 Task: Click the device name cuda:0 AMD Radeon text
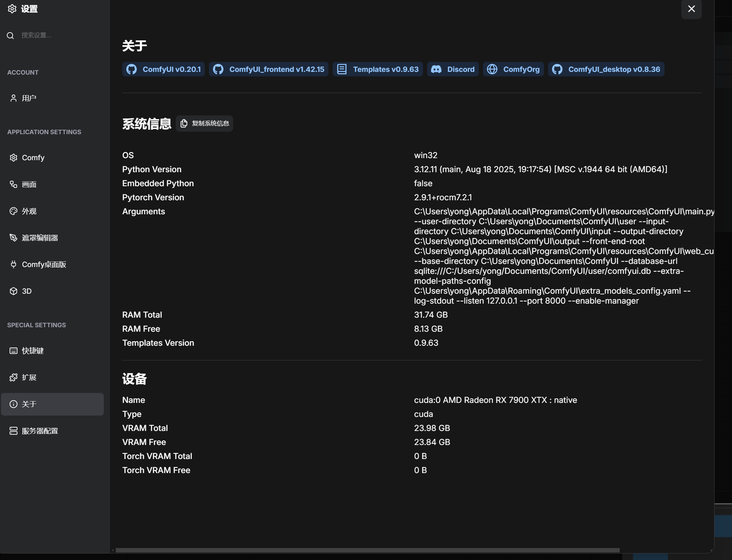496,400
